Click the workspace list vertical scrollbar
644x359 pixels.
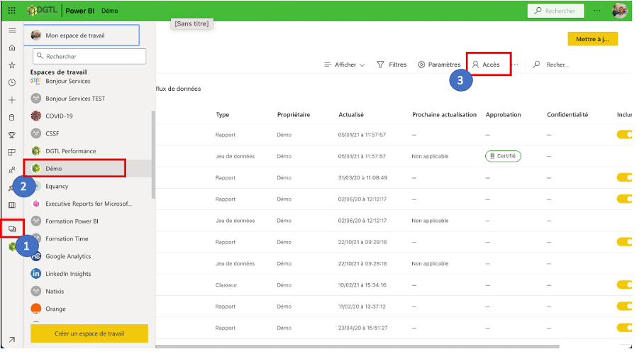point(154,155)
